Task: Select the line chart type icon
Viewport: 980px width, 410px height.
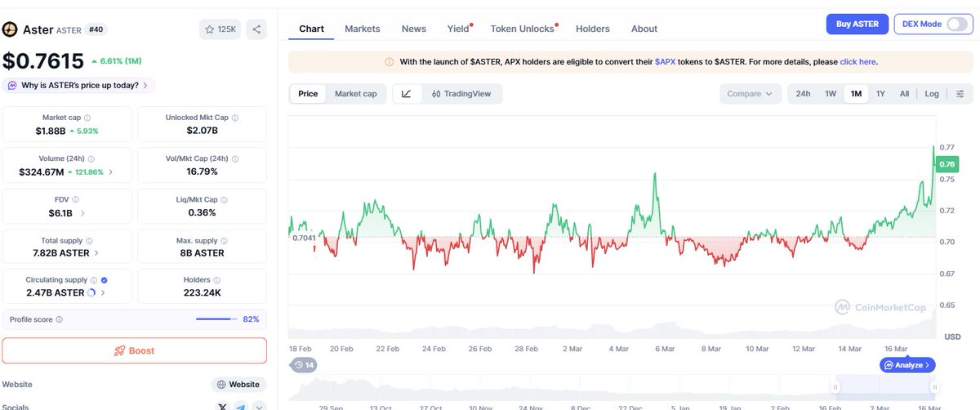Action: click(407, 94)
